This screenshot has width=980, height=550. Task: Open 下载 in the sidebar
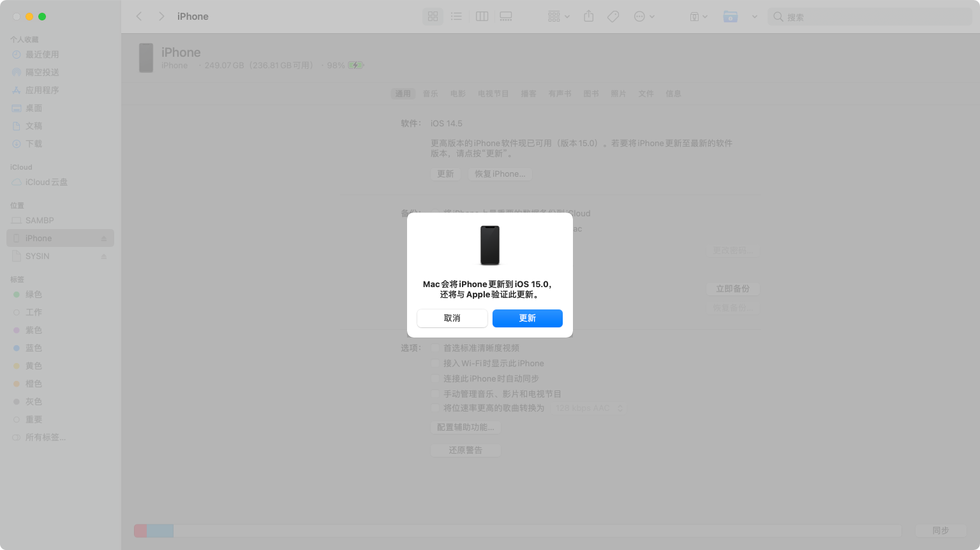click(x=60, y=144)
